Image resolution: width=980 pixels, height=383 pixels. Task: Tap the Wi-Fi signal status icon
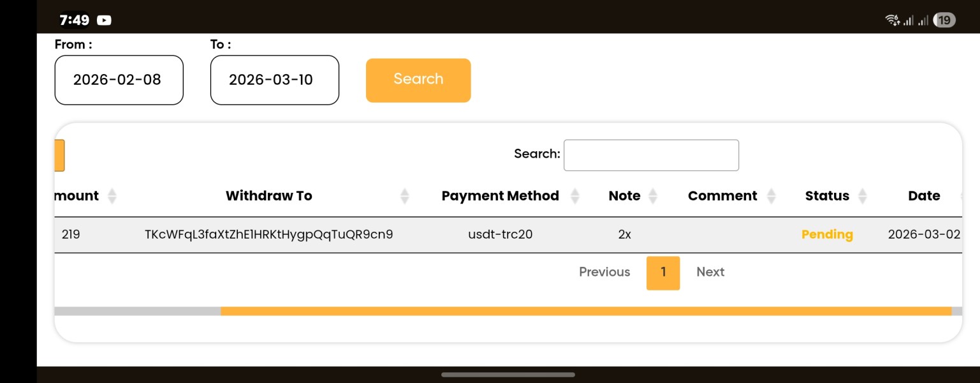click(x=892, y=20)
